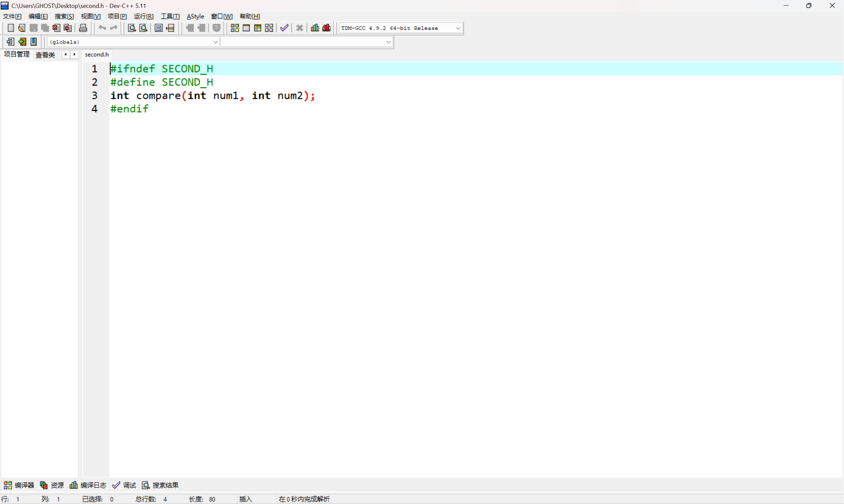Click the Print icon in the toolbar

(83, 28)
